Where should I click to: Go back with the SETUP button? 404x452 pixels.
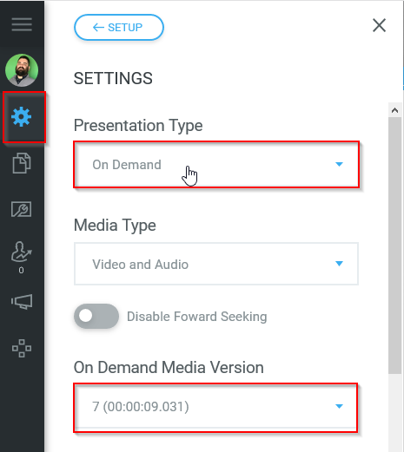click(119, 27)
